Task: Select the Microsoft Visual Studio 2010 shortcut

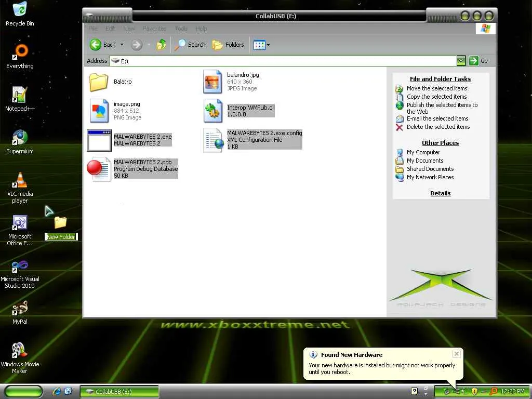Action: (x=20, y=273)
